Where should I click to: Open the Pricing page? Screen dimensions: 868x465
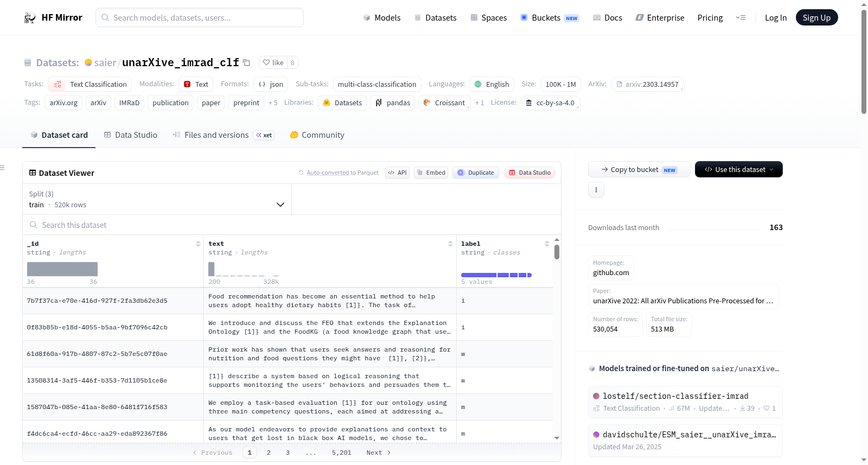click(710, 18)
